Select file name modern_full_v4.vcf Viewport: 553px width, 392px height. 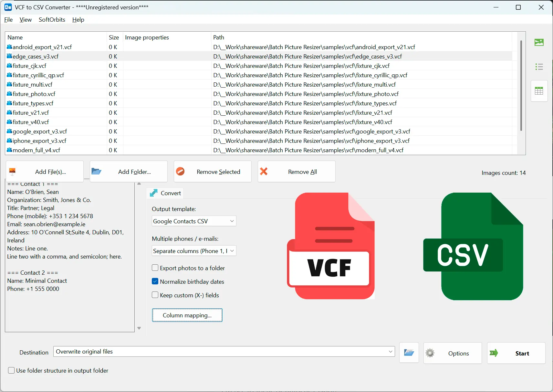click(x=36, y=150)
